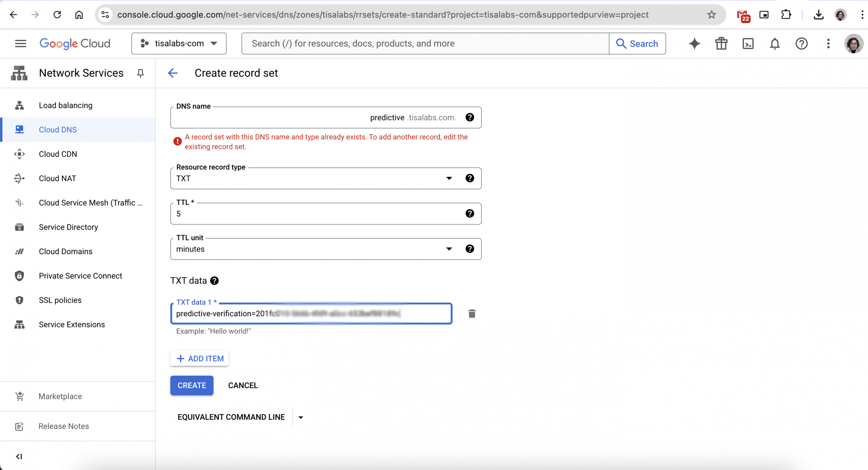Open the browser home page
This screenshot has height=470, width=868.
(79, 15)
